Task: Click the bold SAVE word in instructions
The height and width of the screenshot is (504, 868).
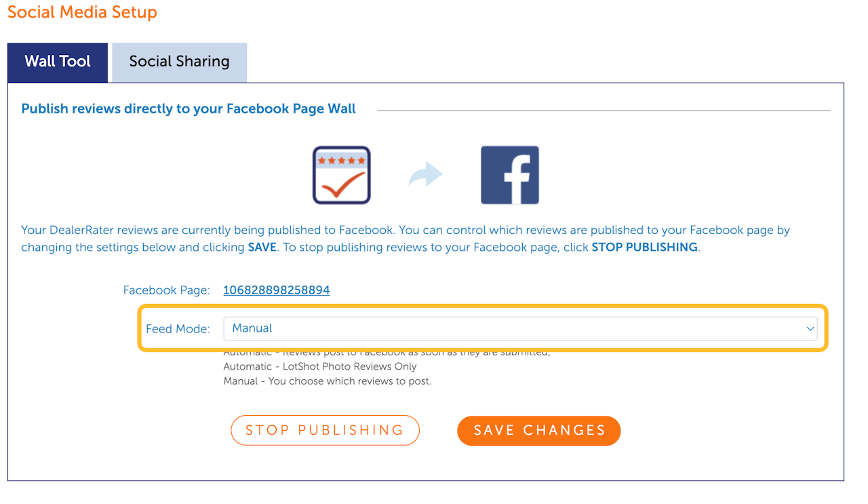Action: coord(262,248)
